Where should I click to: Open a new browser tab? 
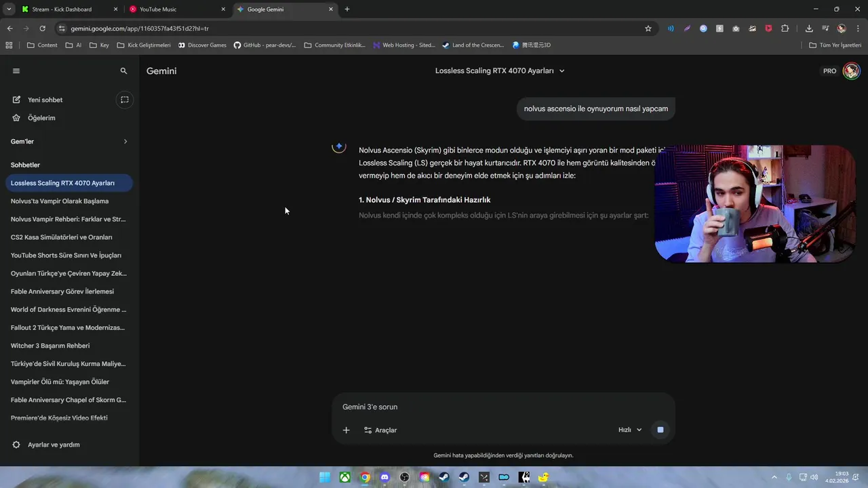pyautogui.click(x=347, y=9)
